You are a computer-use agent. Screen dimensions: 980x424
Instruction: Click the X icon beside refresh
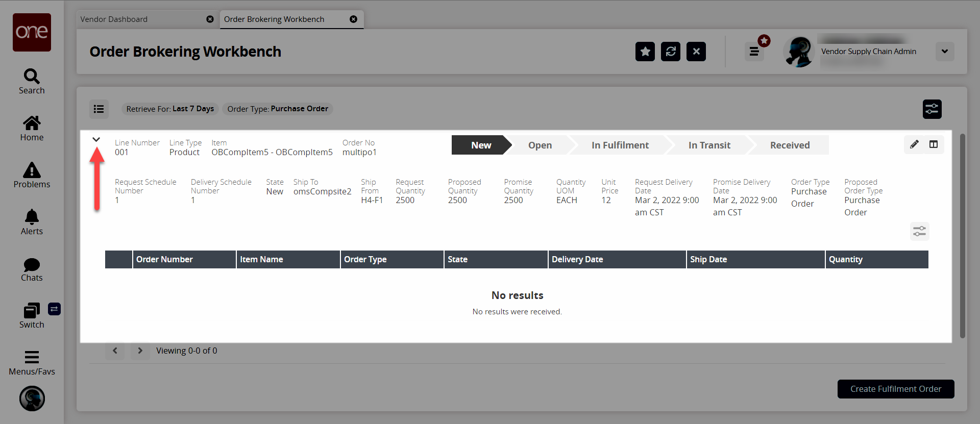[x=696, y=52]
